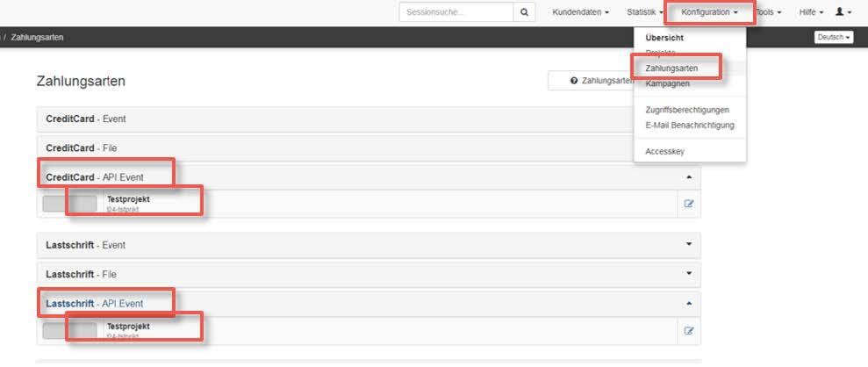This screenshot has height=367, width=868.
Task: Expand the Lastschrift - Event section
Action: (688, 245)
